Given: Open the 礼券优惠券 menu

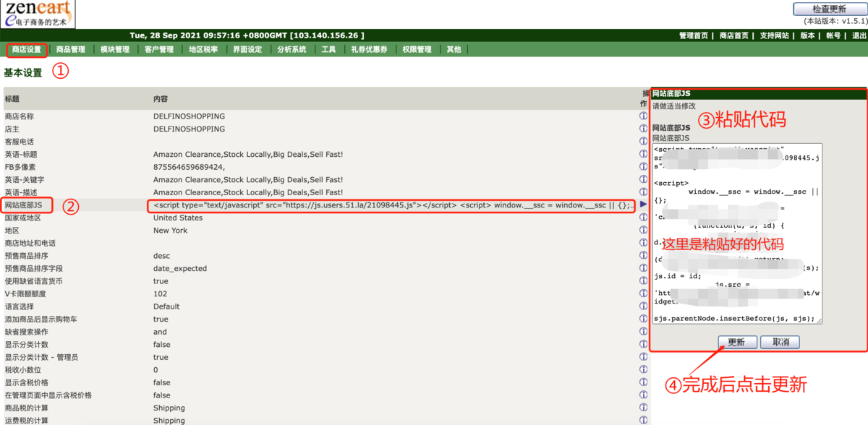Looking at the screenshot, I should coord(369,50).
